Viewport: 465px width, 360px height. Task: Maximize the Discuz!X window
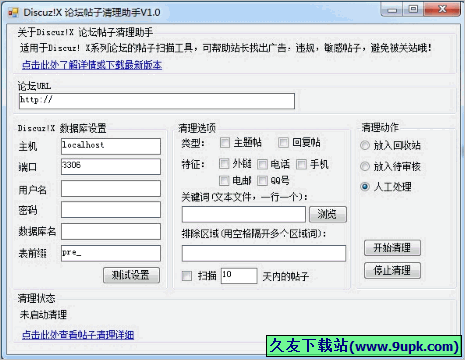click(413, 9)
